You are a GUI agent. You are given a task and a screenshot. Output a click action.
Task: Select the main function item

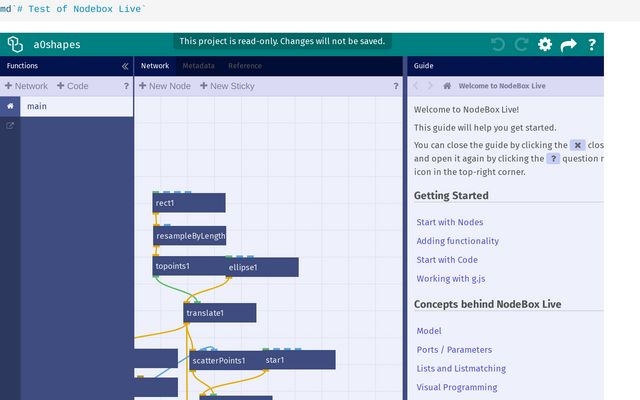click(37, 106)
